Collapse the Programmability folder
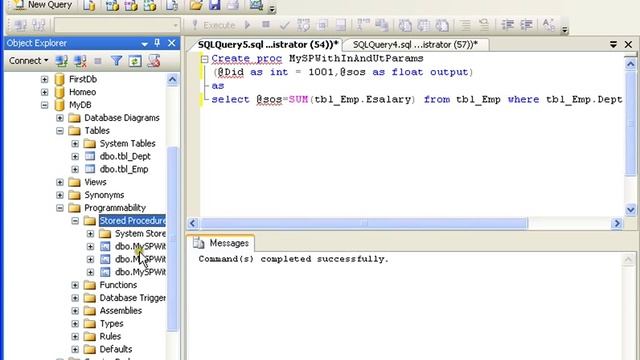Image resolution: width=640 pixels, height=360 pixels. click(x=60, y=208)
